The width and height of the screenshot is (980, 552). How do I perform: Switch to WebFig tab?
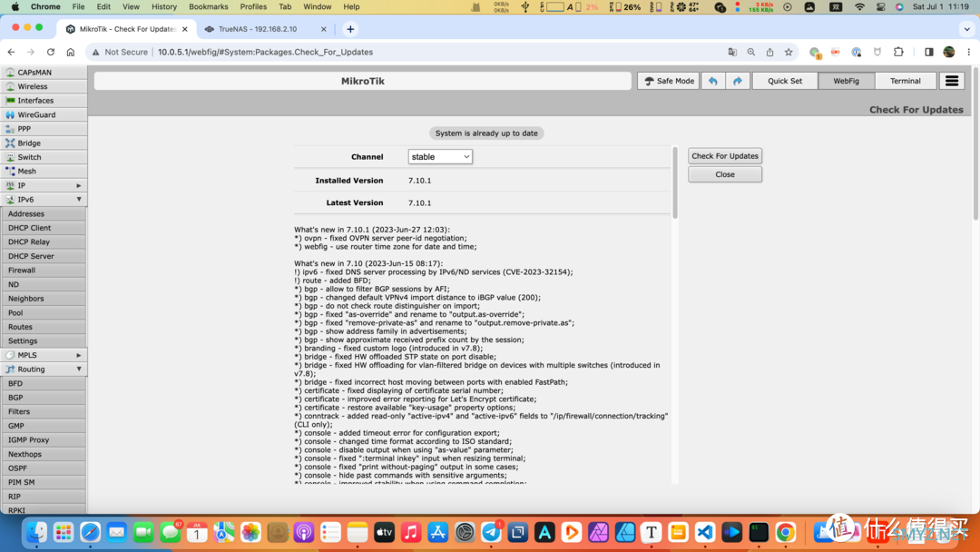tap(847, 81)
